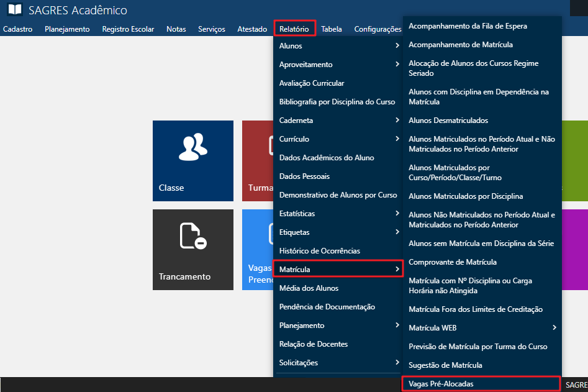Expand the Planejamento submenu arrow in Relatório
This screenshot has width=588, height=392.
397,325
